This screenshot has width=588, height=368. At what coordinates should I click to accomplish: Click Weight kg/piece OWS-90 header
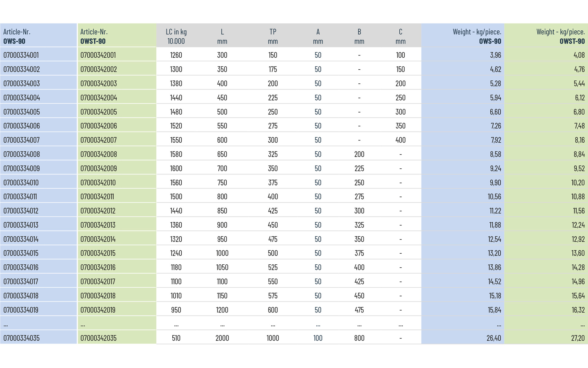[x=477, y=36]
